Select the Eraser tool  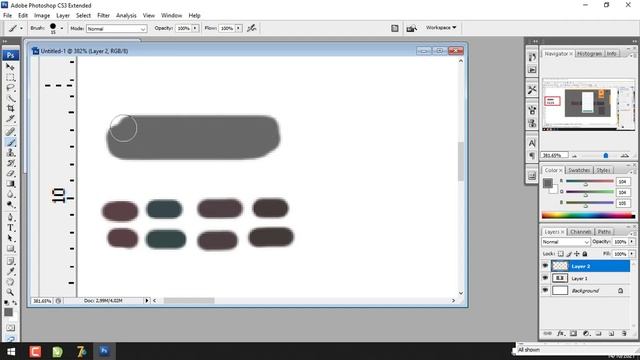point(10,173)
